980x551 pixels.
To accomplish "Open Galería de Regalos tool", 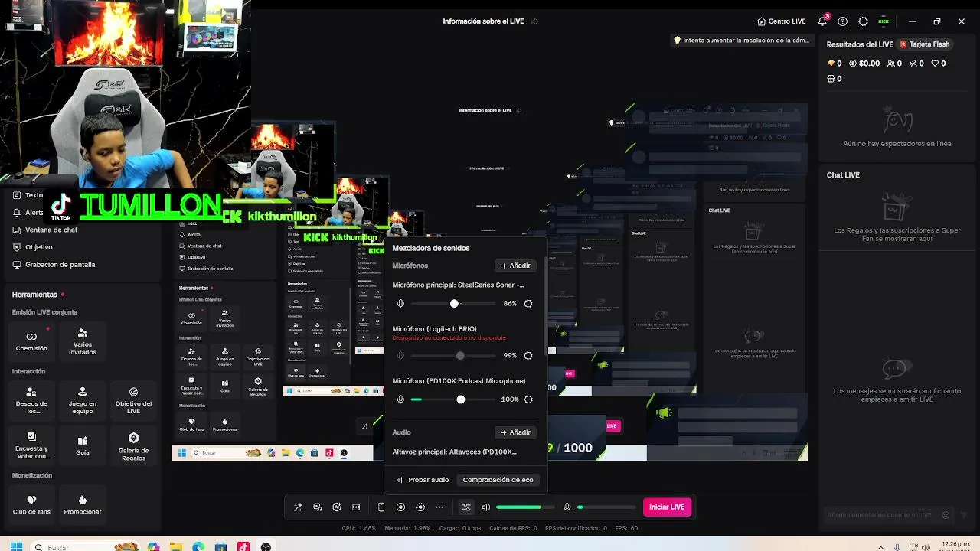I will point(133,445).
